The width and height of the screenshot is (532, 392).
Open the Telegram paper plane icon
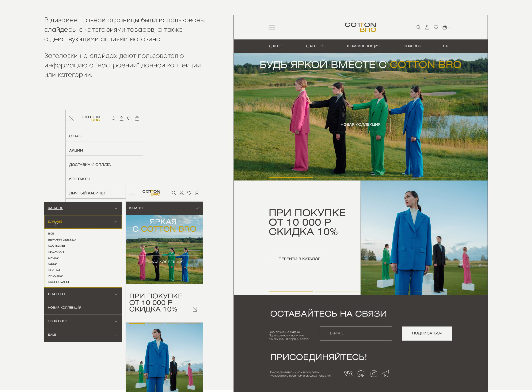point(386,374)
